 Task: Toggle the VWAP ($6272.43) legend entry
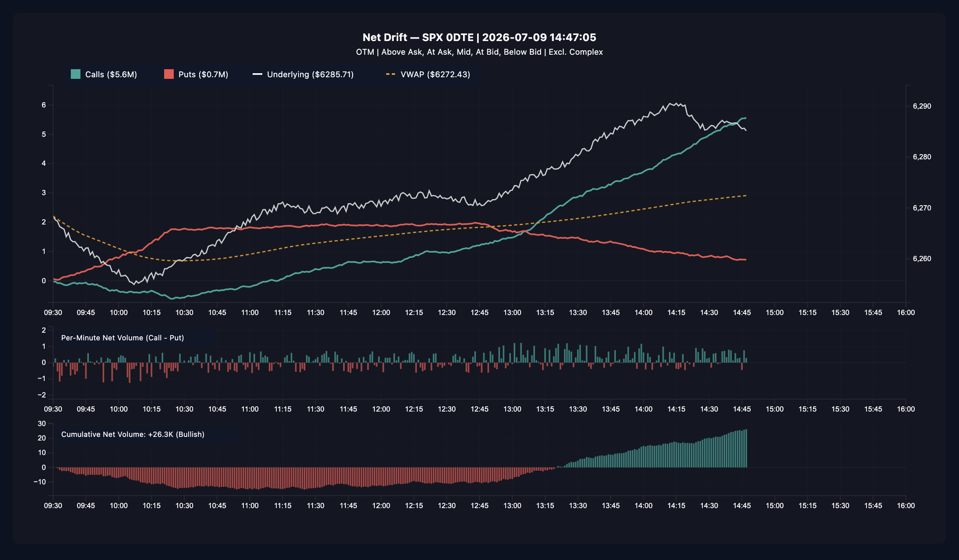pyautogui.click(x=428, y=74)
